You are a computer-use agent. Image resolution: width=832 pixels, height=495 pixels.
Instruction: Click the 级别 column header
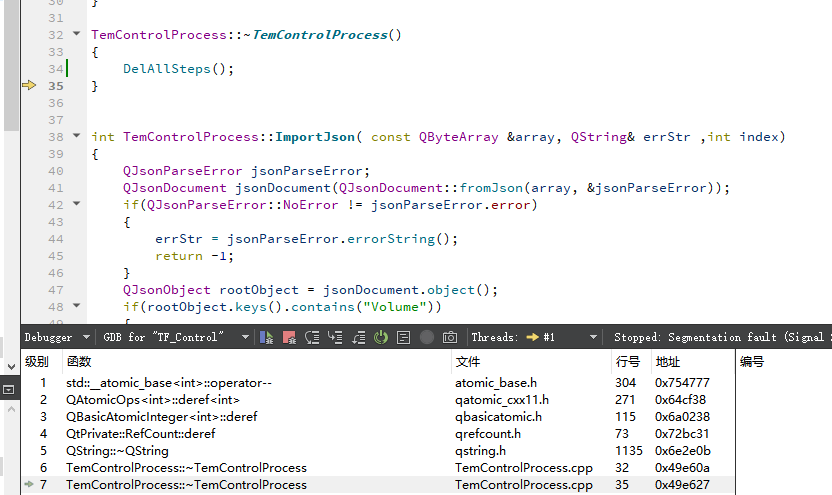37,362
